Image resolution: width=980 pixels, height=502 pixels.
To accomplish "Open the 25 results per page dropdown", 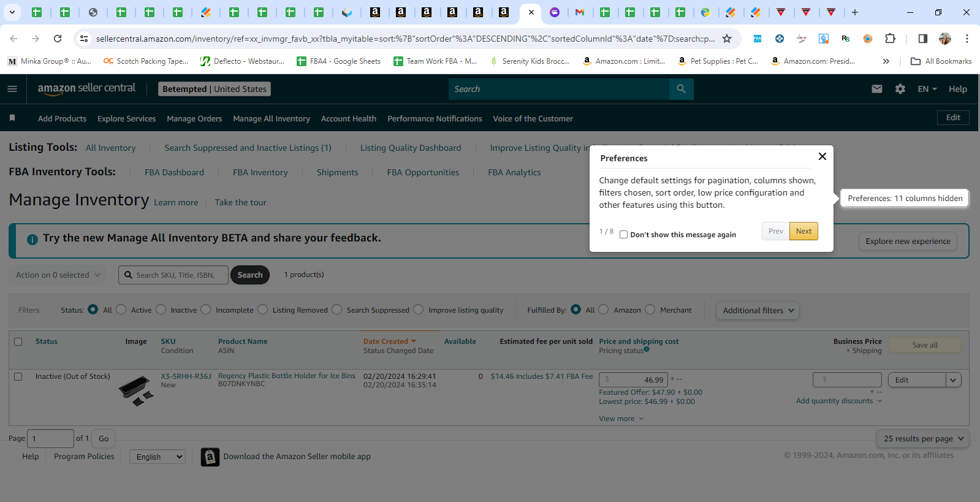I will (923, 438).
